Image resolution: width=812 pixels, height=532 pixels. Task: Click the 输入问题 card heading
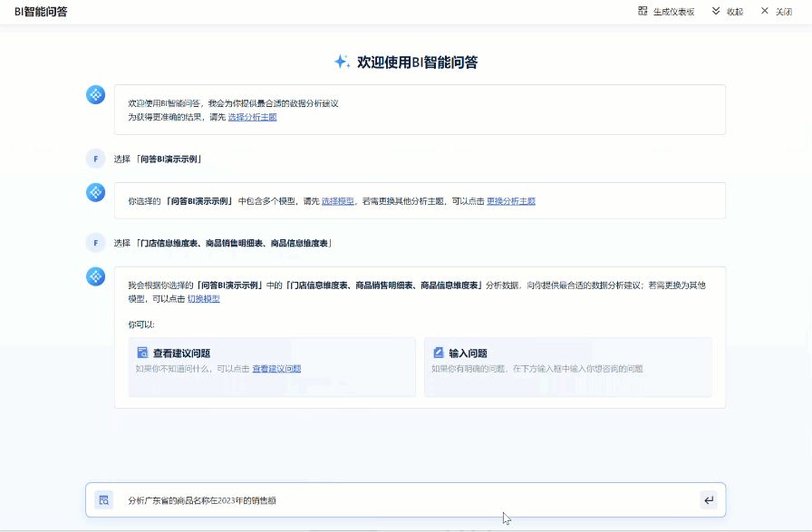pyautogui.click(x=469, y=353)
